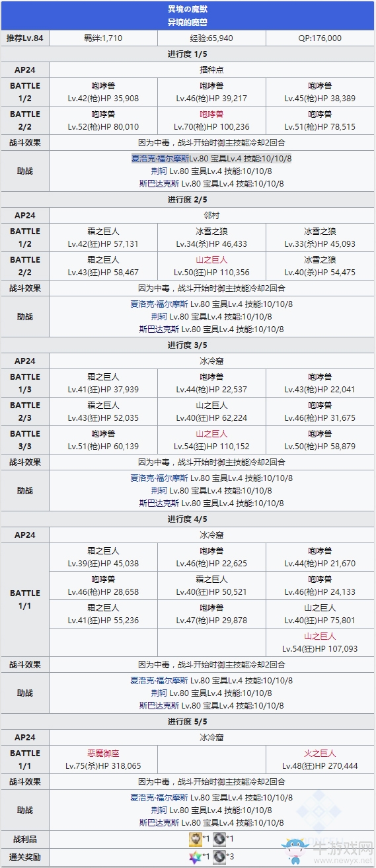This screenshot has width=376, height=868.
Task: Click the rainbow star icon in 通关奖励 row
Action: [196, 856]
